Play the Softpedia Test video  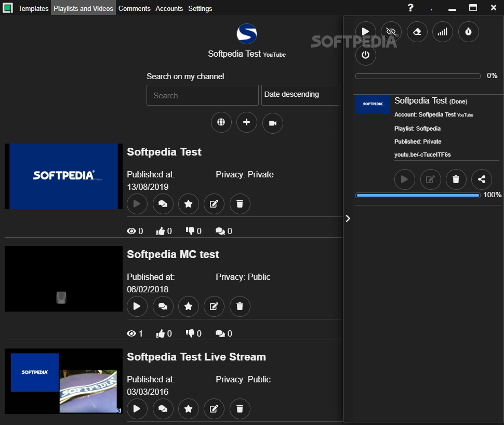pyautogui.click(x=137, y=204)
